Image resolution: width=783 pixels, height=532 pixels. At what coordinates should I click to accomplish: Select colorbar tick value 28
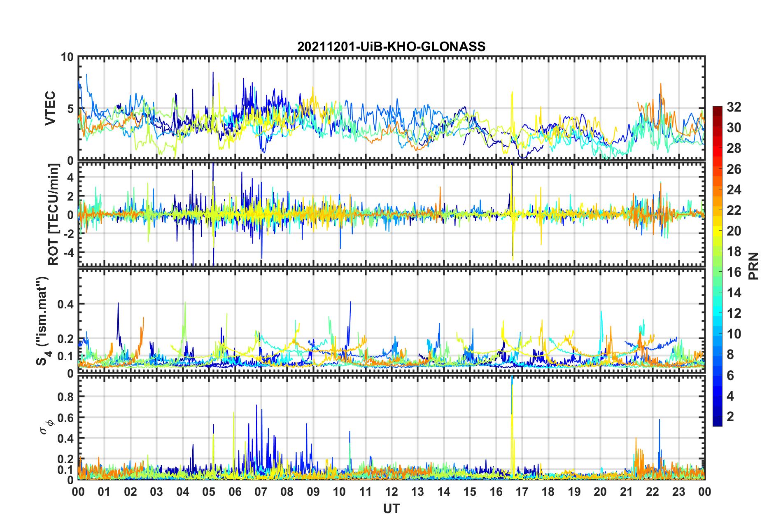(x=734, y=148)
